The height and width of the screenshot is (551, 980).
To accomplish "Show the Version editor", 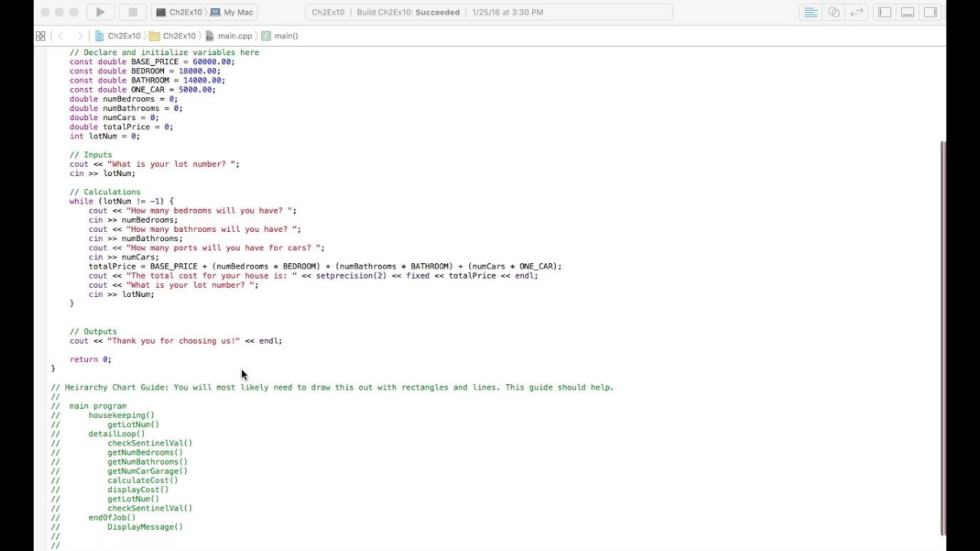I will 857,12.
